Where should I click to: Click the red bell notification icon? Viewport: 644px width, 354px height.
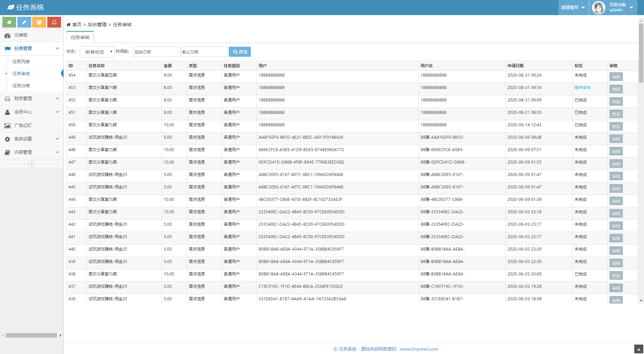54,22
